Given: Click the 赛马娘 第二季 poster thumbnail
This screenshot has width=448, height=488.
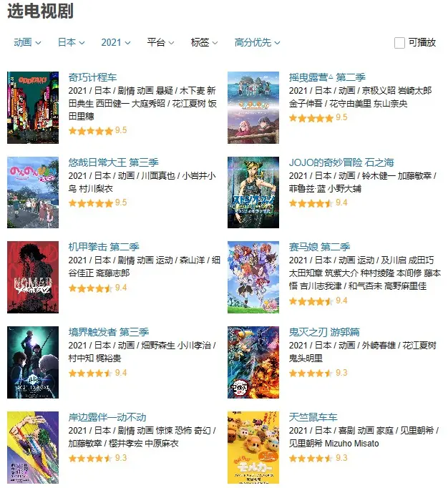Looking at the screenshot, I should point(253,277).
